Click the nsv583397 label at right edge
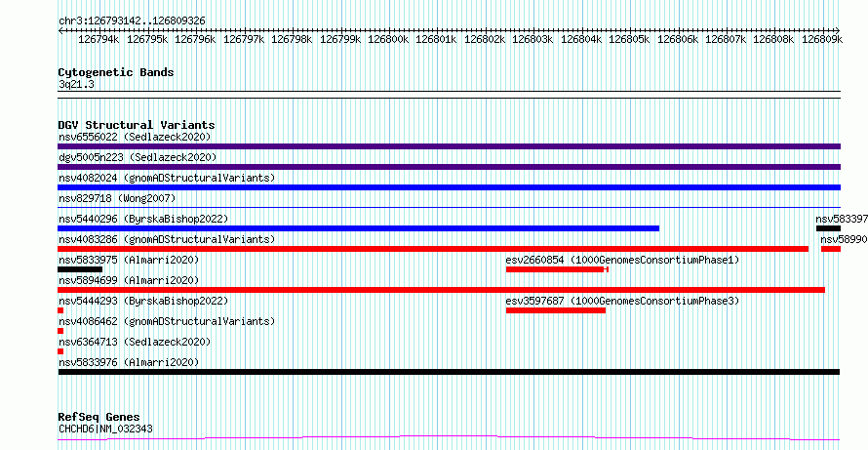The image size is (868, 450). pyautogui.click(x=842, y=219)
